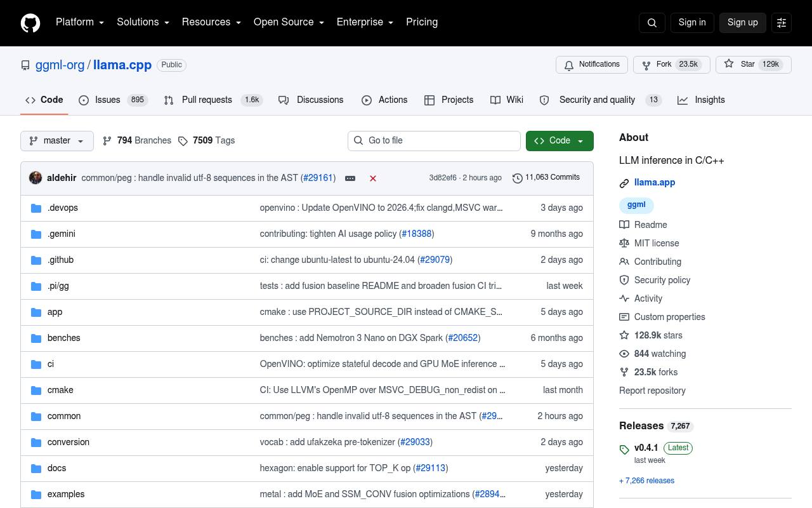Image resolution: width=812 pixels, height=508 pixels.
Task: Open the green Code dropdown button
Action: click(x=560, y=141)
